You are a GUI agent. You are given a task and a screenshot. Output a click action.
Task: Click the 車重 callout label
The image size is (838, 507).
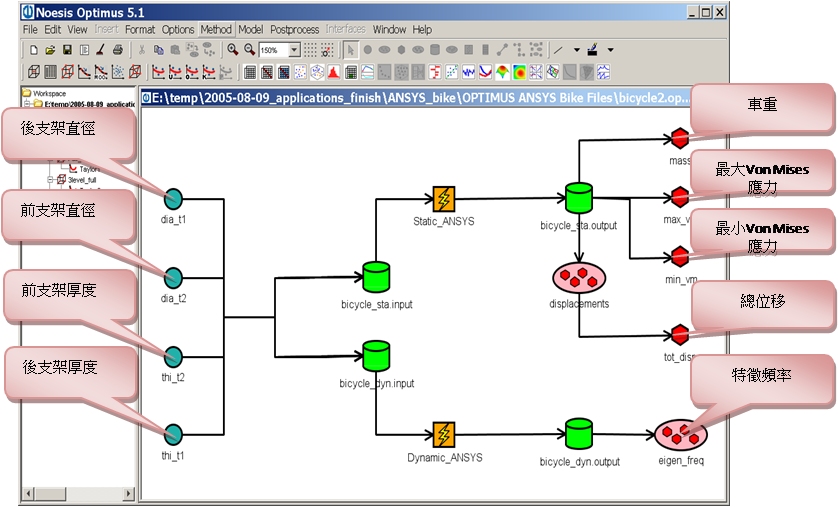(x=762, y=105)
